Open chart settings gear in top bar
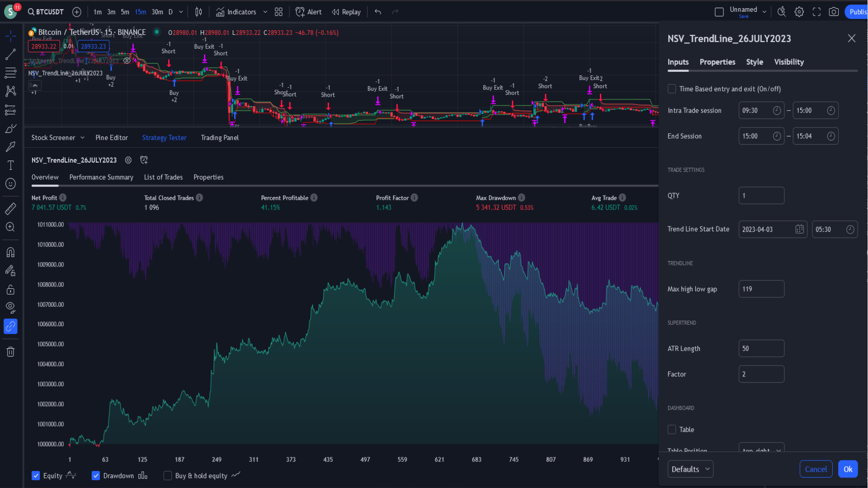Image resolution: width=868 pixels, height=488 pixels. [799, 12]
